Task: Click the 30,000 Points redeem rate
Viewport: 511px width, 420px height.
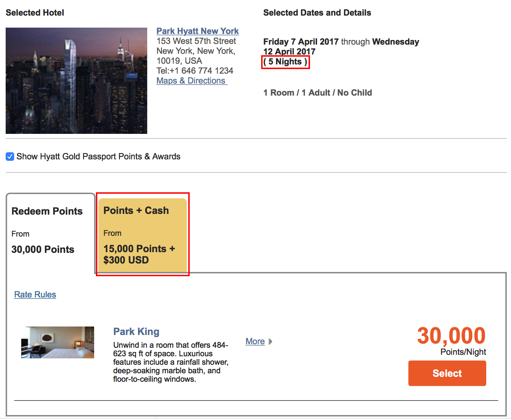Action: click(43, 249)
